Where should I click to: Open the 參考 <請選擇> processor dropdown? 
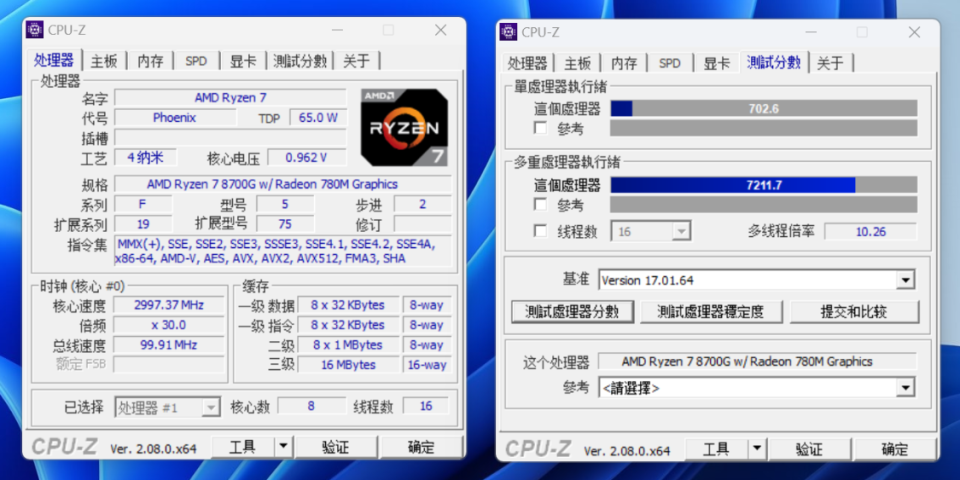905,388
